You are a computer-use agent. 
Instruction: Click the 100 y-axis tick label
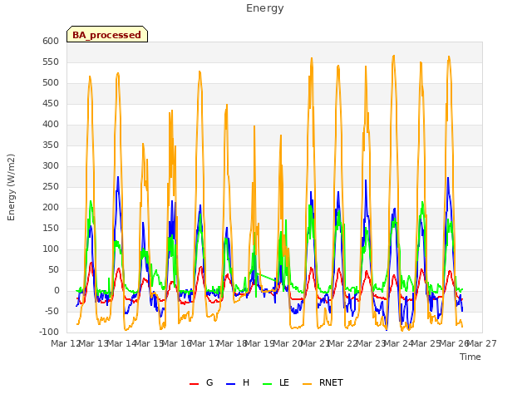(51, 249)
